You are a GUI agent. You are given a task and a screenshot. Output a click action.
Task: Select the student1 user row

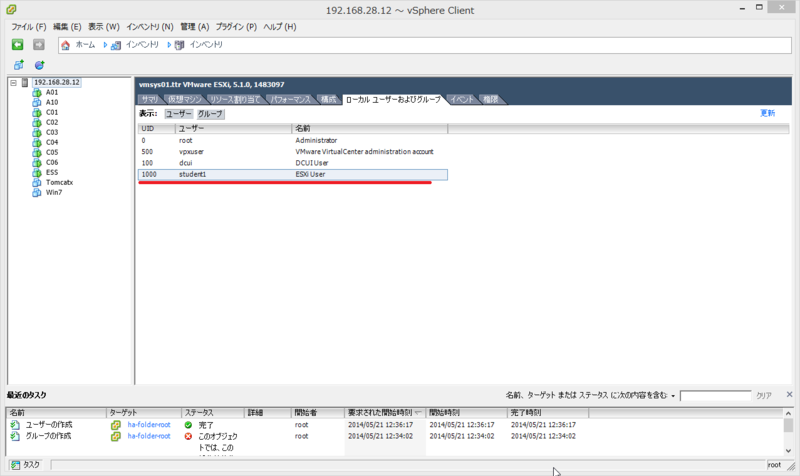point(293,174)
